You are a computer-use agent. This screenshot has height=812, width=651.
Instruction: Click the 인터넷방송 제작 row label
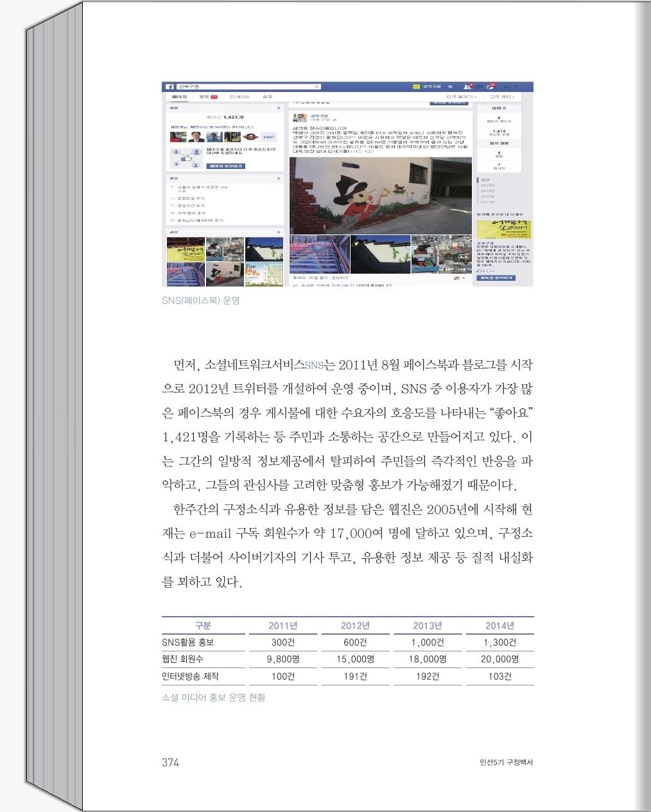[x=190, y=676]
